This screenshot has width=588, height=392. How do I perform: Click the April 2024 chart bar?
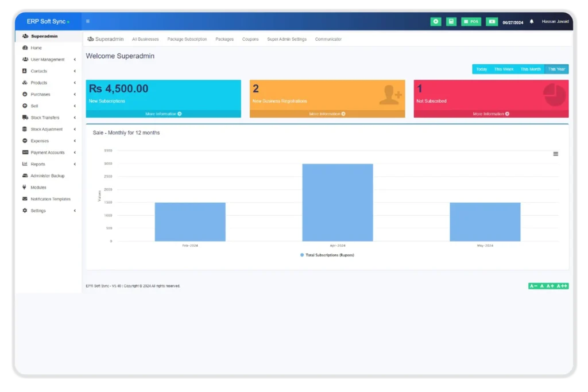click(x=338, y=202)
